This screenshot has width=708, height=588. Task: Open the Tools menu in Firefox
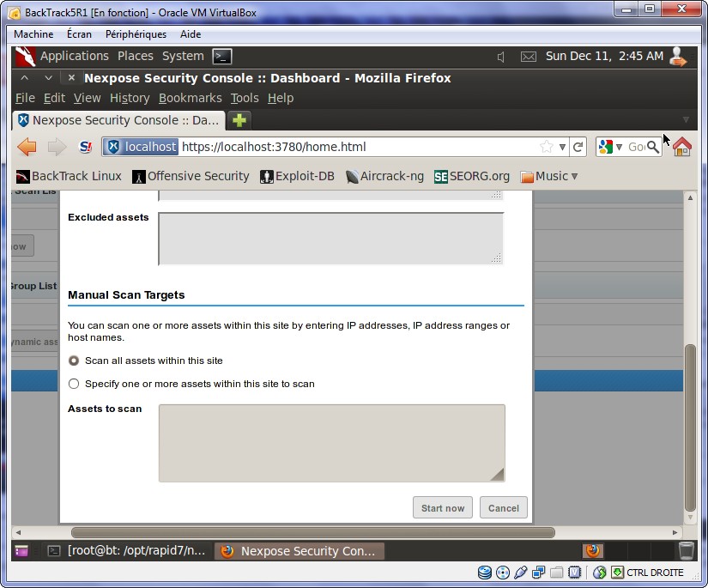245,98
